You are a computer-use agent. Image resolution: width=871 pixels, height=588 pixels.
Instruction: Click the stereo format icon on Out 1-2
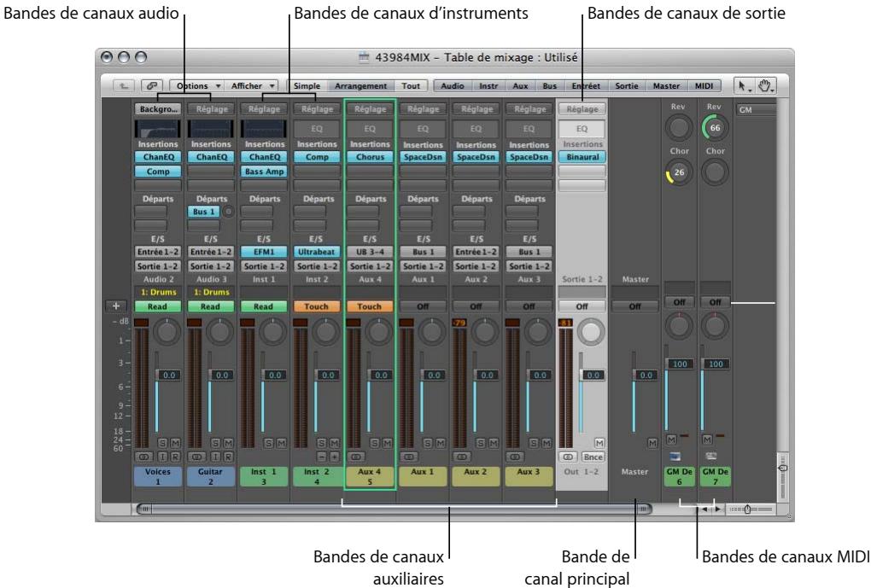click(568, 457)
